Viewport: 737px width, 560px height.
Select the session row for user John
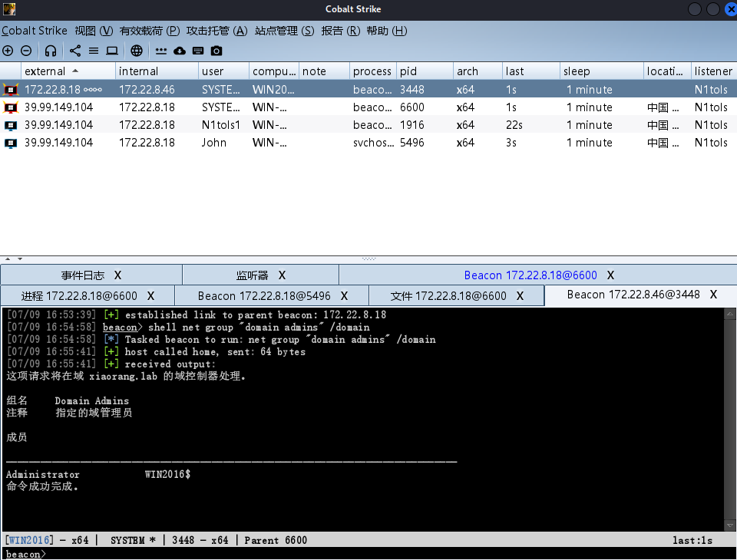[214, 143]
